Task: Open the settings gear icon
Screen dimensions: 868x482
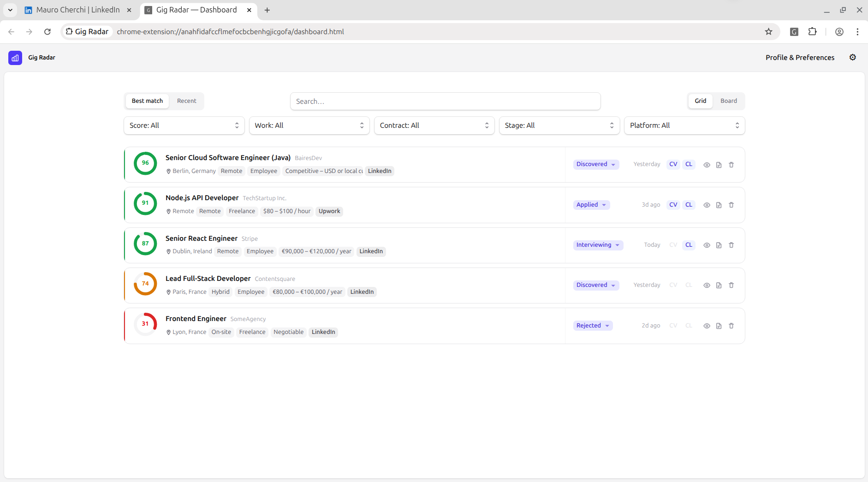Action: click(x=852, y=57)
